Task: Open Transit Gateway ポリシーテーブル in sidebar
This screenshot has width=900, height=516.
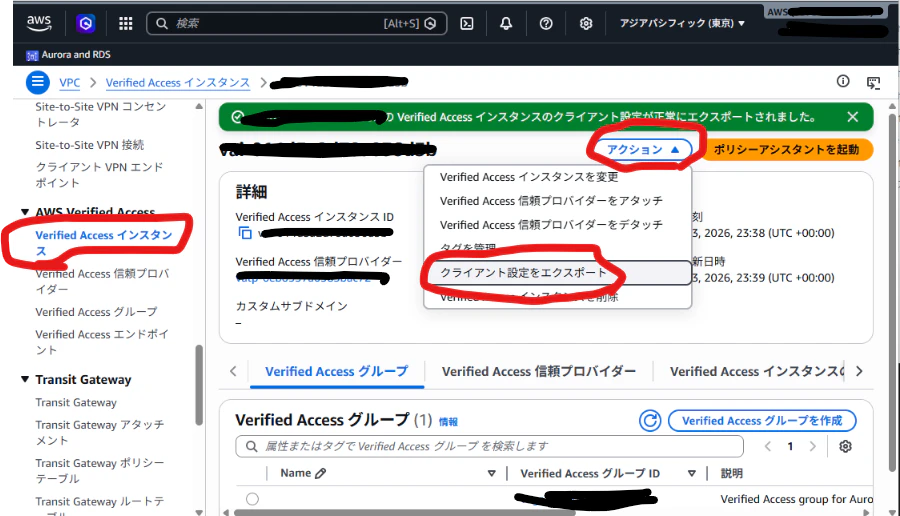Action: 100,471
